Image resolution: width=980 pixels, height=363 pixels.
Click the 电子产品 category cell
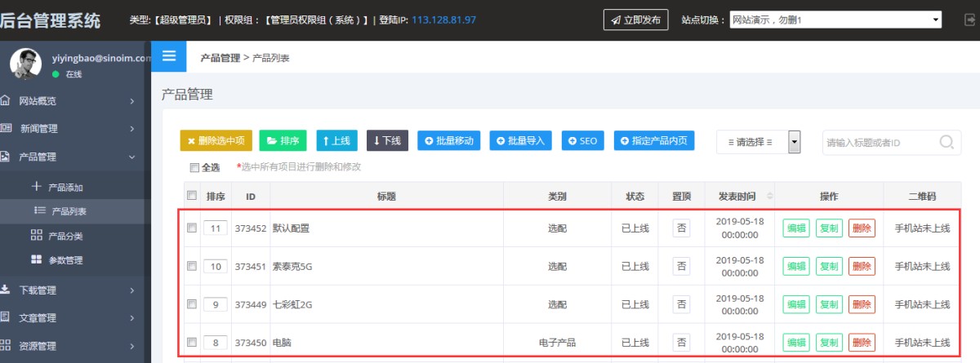coord(557,342)
